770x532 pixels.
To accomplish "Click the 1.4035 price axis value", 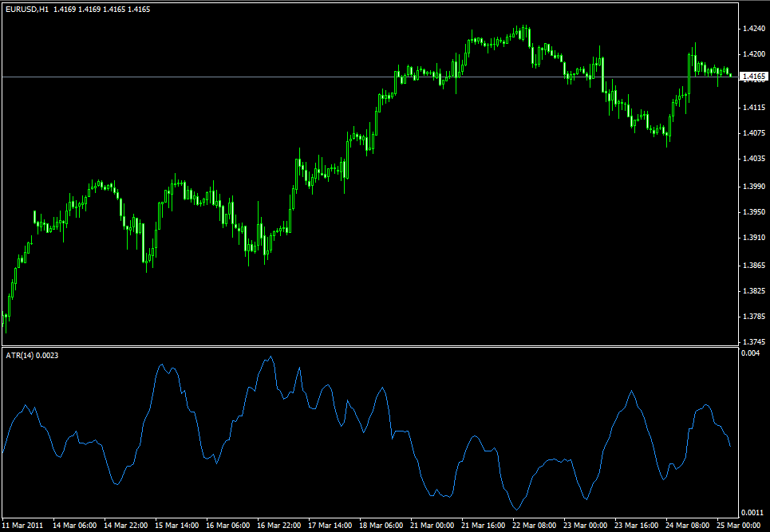I will (x=754, y=158).
